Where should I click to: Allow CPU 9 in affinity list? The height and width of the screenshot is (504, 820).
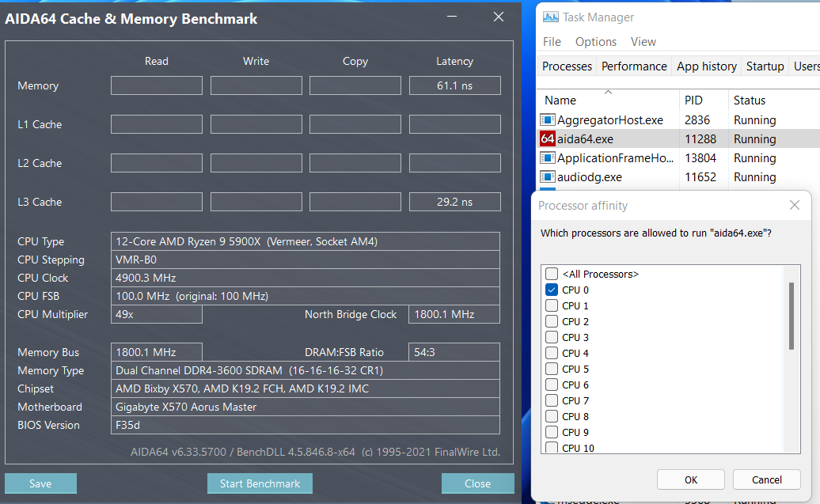(x=551, y=432)
